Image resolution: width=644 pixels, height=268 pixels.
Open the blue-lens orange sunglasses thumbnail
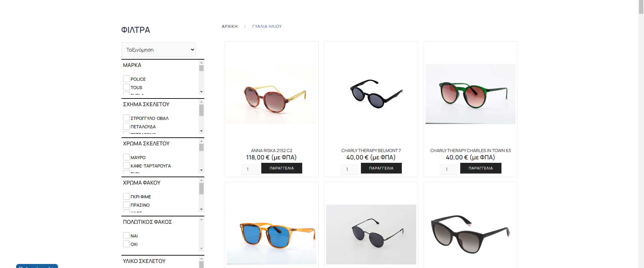[272, 234]
